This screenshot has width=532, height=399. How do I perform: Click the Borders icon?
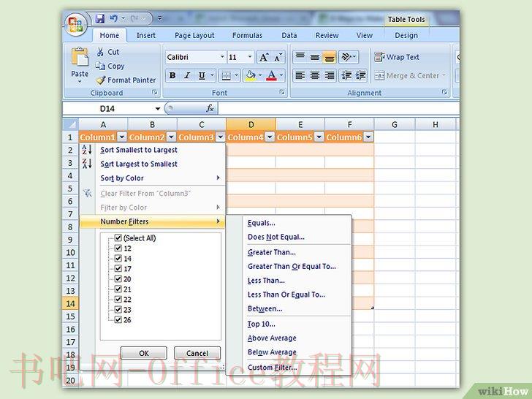[x=226, y=75]
